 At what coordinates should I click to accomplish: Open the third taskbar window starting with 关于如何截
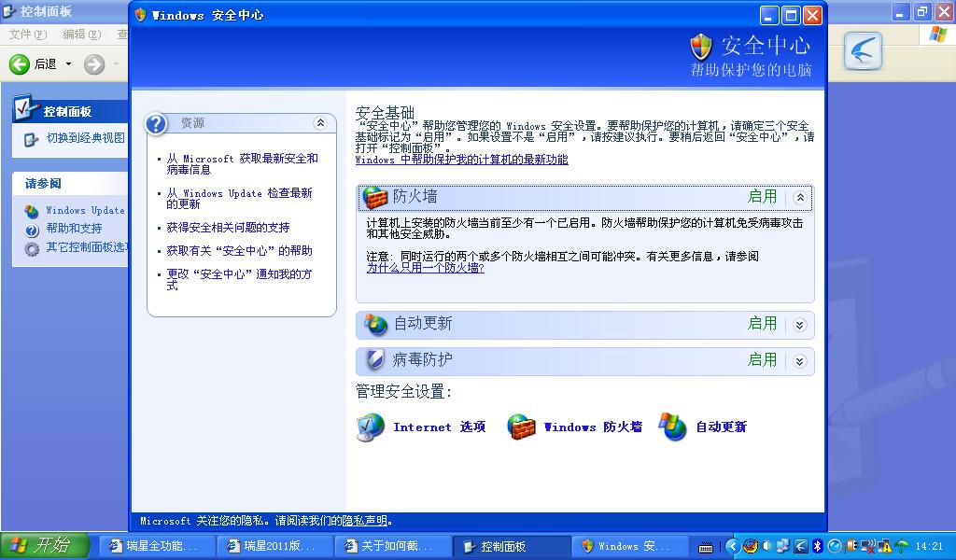coord(393,546)
